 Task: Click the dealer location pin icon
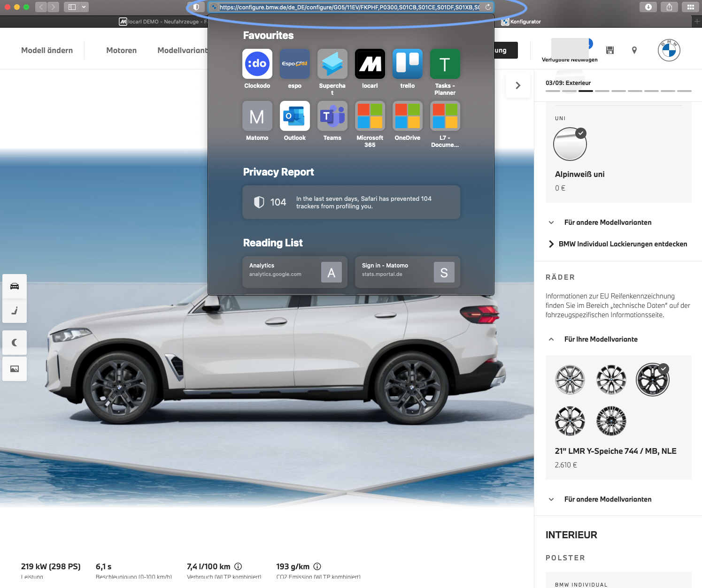pyautogui.click(x=634, y=50)
